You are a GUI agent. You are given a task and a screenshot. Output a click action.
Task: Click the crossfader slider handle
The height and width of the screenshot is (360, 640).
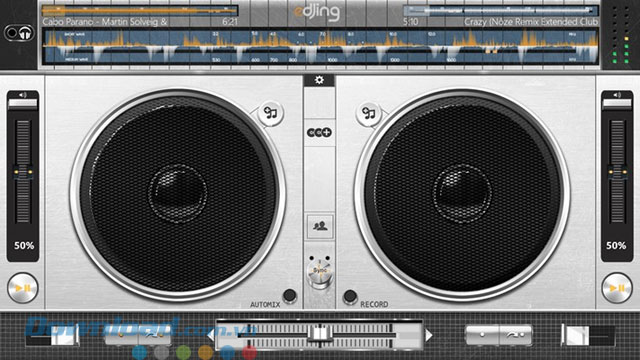tap(320, 334)
